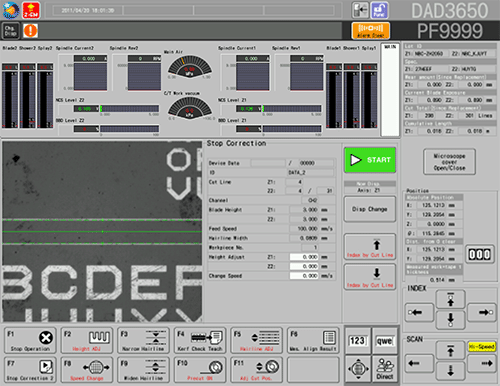
Task: Click the screen-exit arrow icon in the top bar
Action: (360, 10)
